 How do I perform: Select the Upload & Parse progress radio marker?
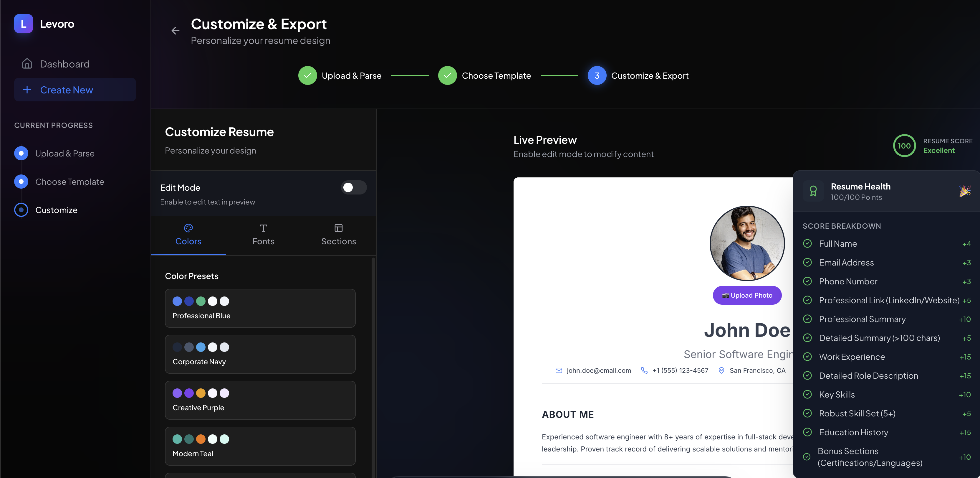(21, 153)
